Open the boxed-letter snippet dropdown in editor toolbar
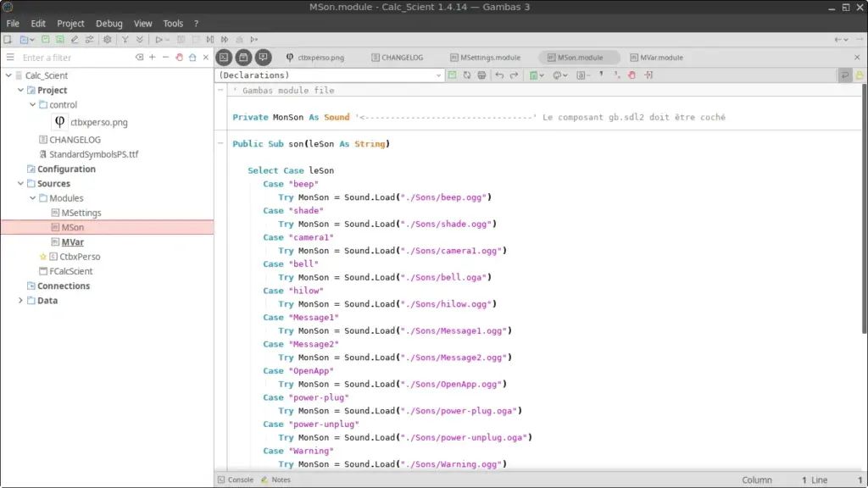 583,75
